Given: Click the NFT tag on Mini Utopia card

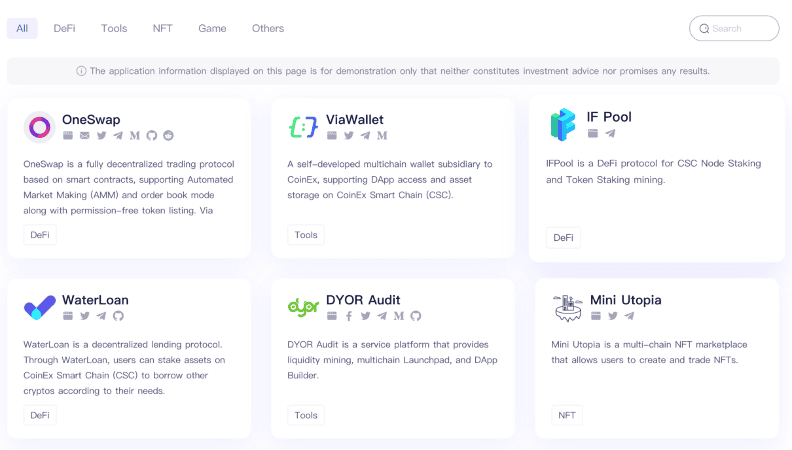Looking at the screenshot, I should coord(567,415).
